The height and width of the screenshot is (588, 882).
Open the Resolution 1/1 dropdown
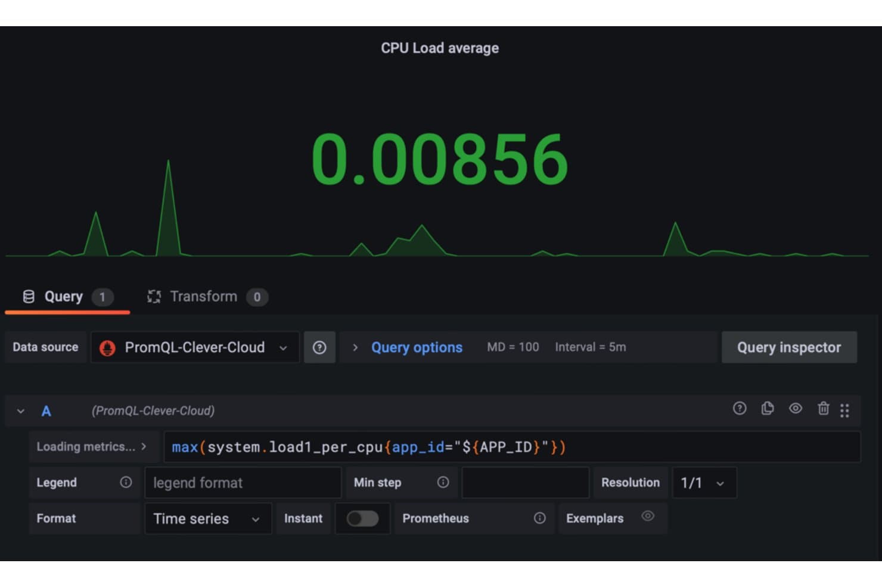(704, 483)
